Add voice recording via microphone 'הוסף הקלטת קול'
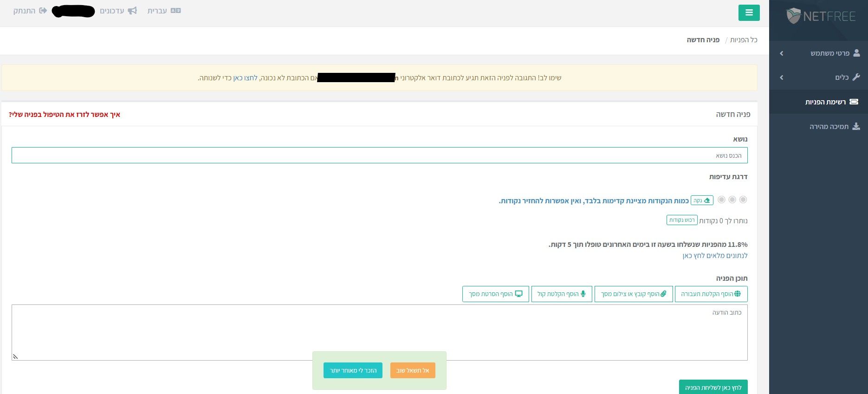This screenshot has height=394, width=868. [562, 294]
